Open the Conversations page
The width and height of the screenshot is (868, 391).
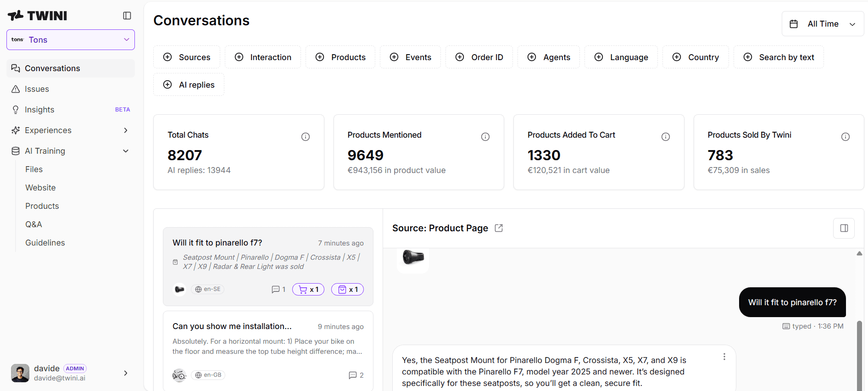(71, 68)
